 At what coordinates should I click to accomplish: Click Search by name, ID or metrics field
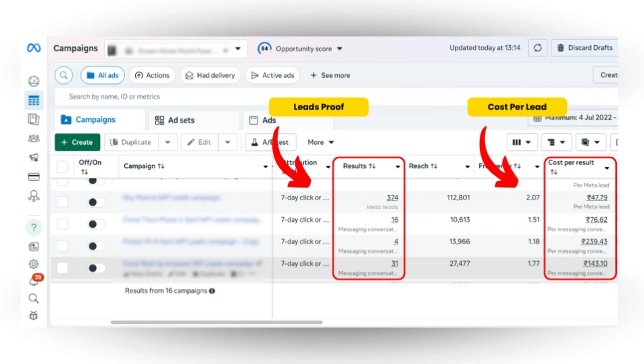click(x=336, y=97)
